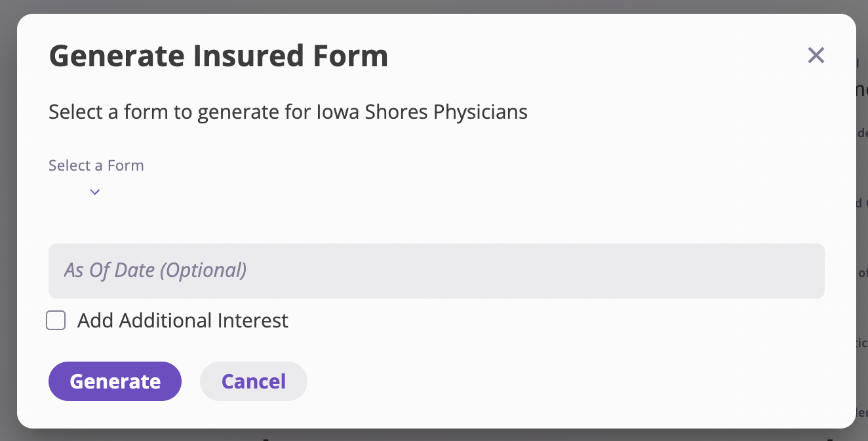Focus the As Of Date (Optional) field

(436, 271)
